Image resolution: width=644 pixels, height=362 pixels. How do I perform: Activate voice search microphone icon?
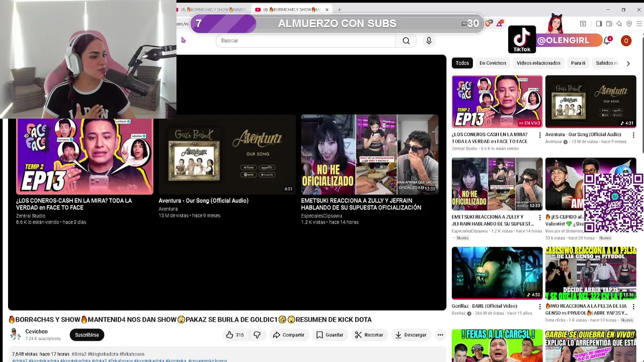[429, 41]
